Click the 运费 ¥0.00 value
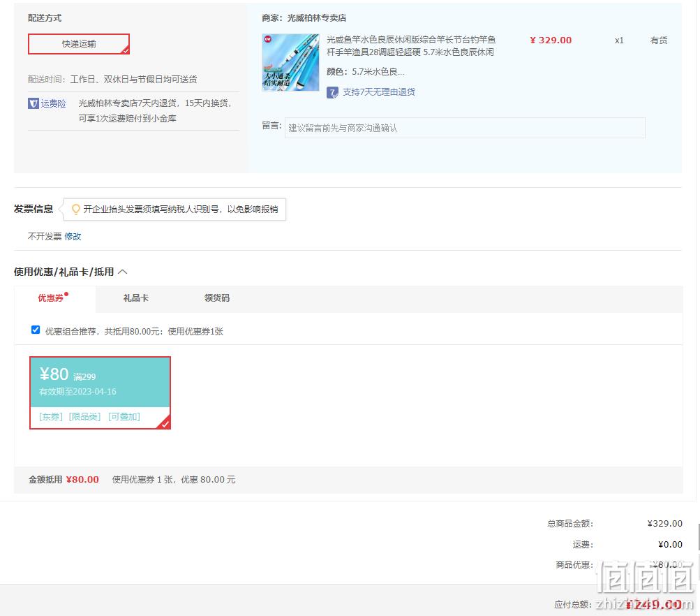700x616 pixels. point(670,544)
